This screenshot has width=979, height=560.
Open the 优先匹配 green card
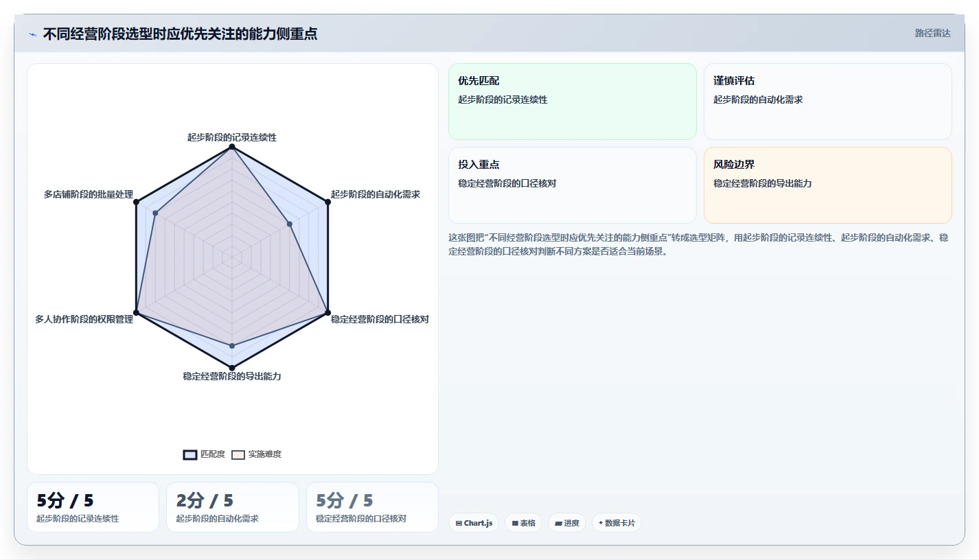(573, 102)
